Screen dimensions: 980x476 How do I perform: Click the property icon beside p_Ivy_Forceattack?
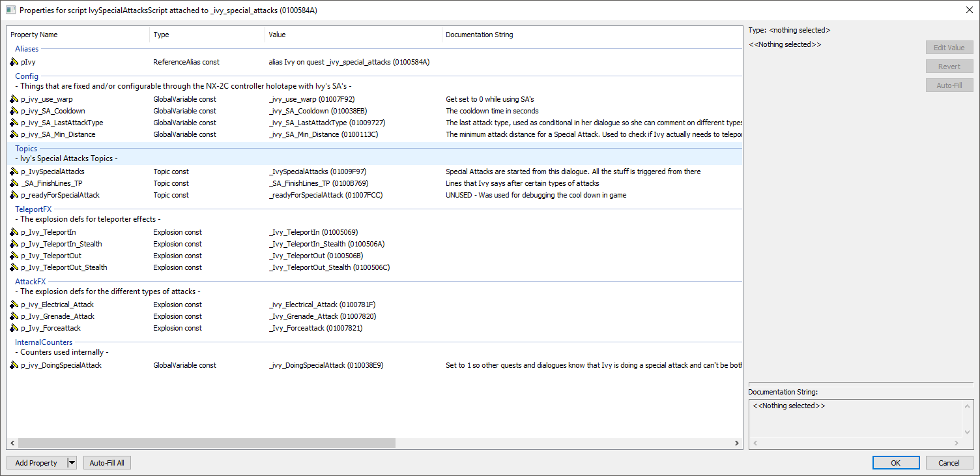[14, 328]
